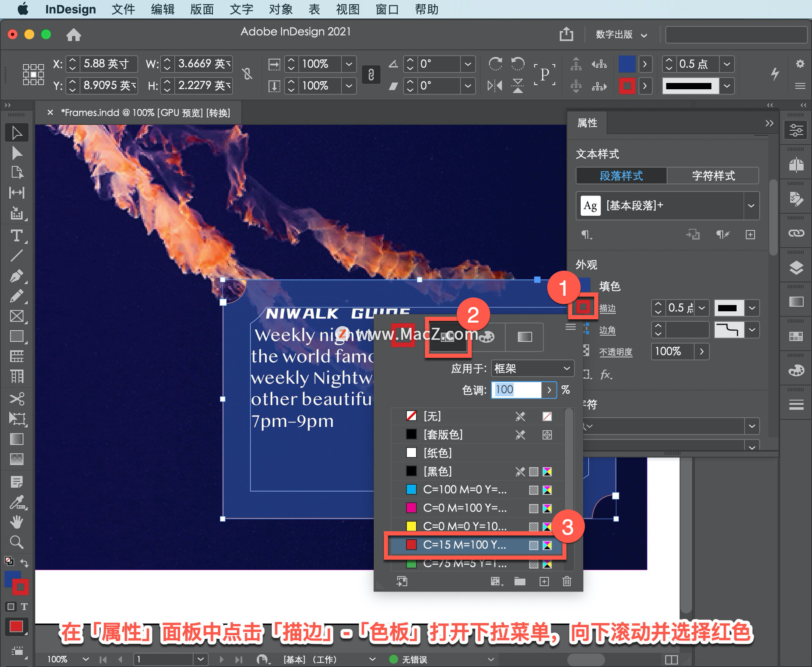Click the Share document icon
This screenshot has width=812, height=667.
pos(566,34)
